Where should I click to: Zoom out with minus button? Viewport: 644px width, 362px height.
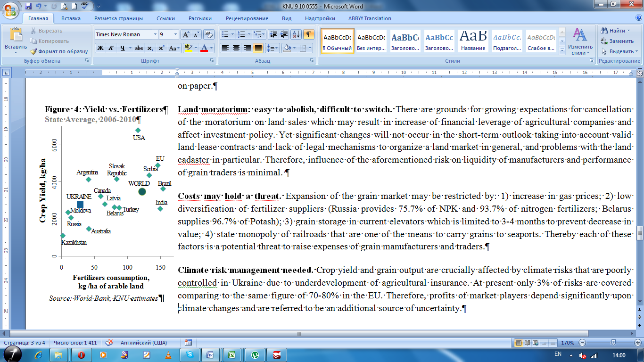[x=583, y=343]
